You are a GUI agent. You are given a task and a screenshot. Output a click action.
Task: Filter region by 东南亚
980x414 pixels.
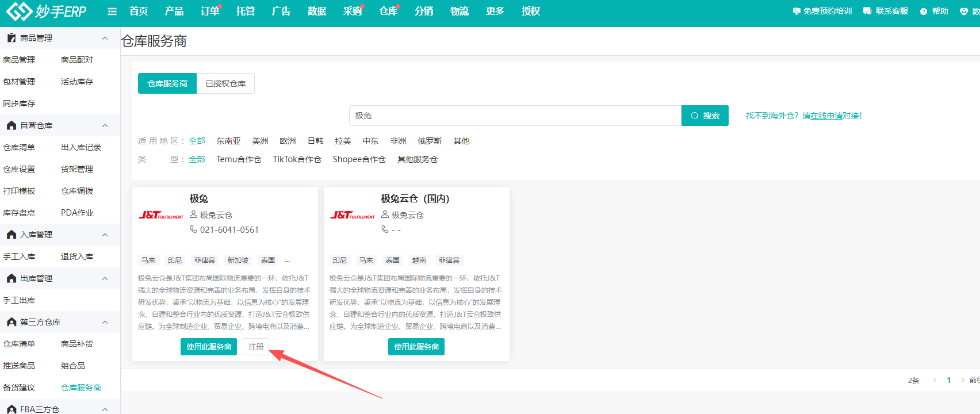click(x=228, y=141)
